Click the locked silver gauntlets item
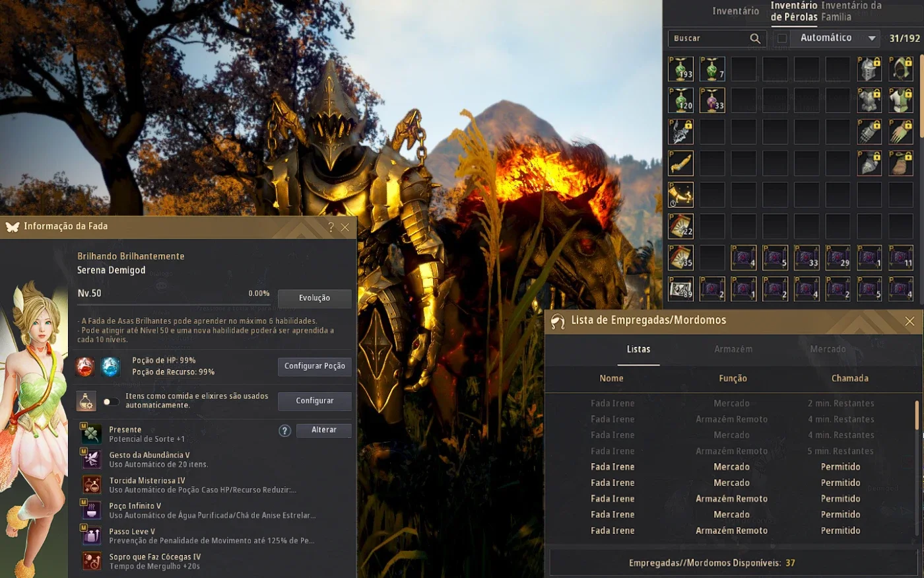This screenshot has height=578, width=924. 869,132
